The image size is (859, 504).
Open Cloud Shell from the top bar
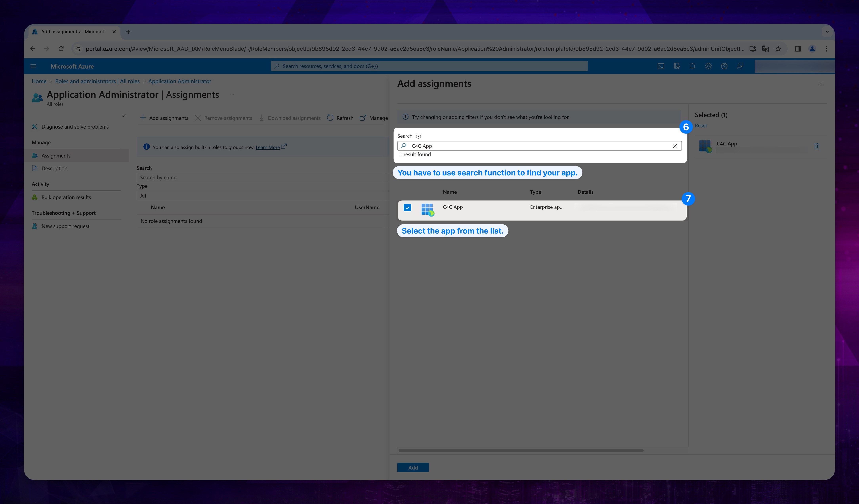point(661,66)
